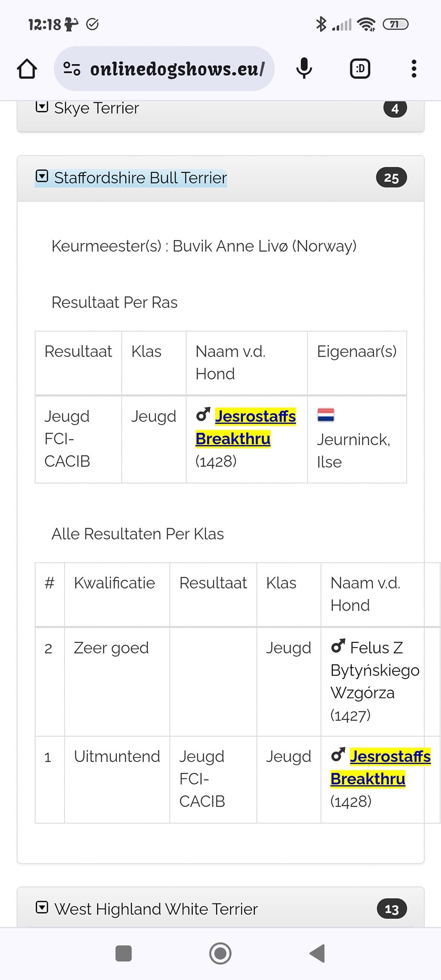Tap the microphone voice search icon
This screenshot has height=980, width=441.
[304, 68]
